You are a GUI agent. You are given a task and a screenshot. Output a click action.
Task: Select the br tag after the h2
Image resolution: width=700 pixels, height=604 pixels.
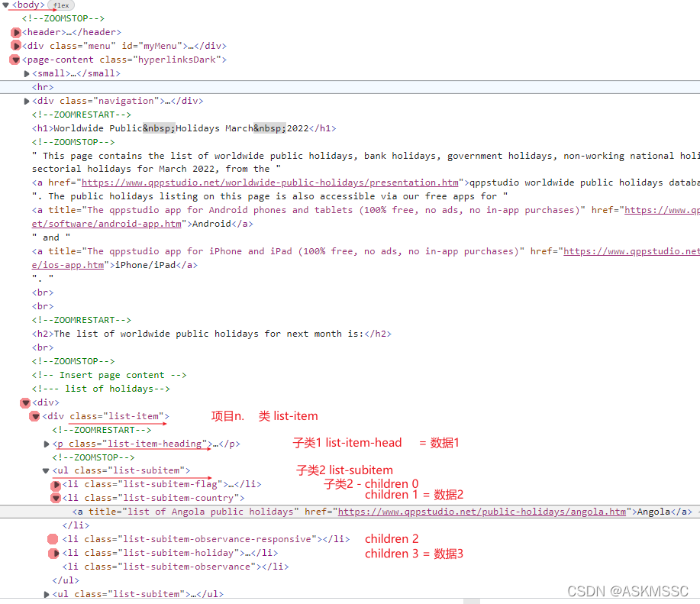point(43,347)
